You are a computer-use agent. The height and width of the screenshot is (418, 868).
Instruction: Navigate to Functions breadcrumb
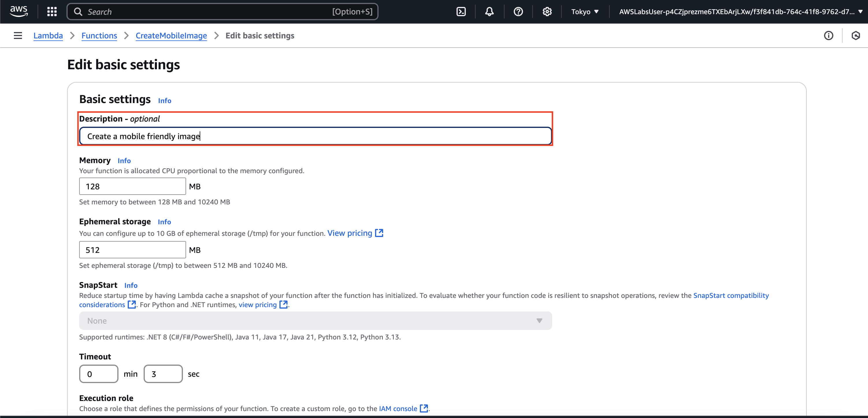coord(99,36)
